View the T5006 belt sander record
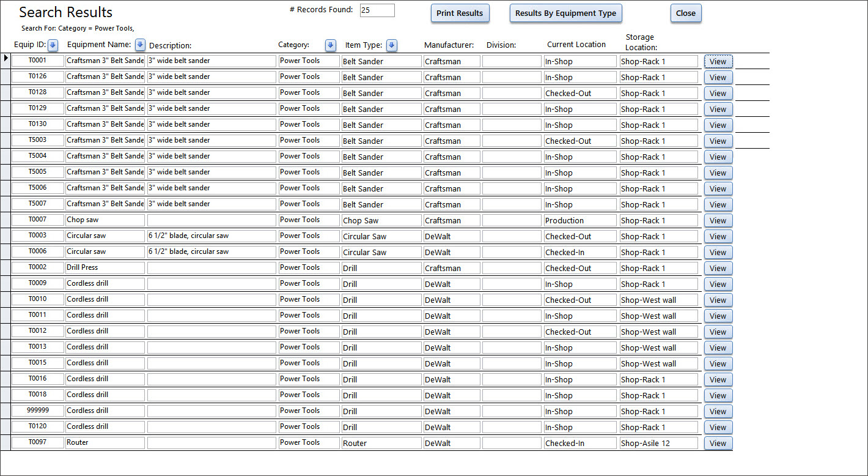 click(x=718, y=188)
